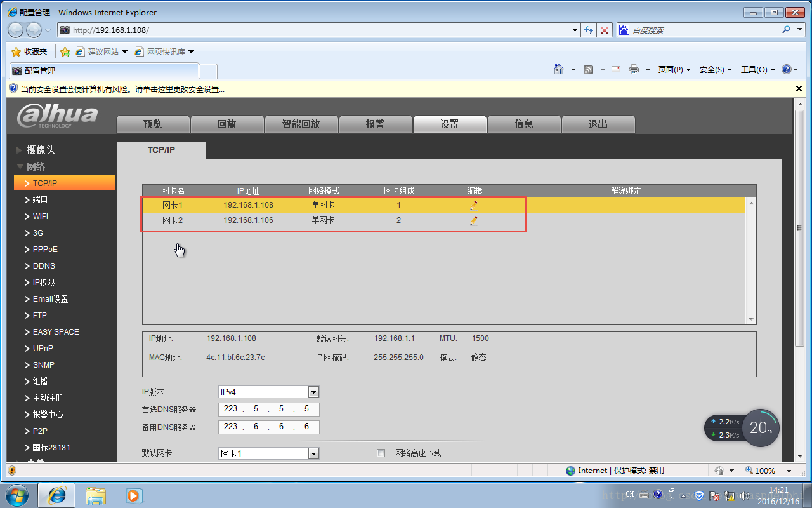This screenshot has height=508, width=812.
Task: Select the IP address 192.168.1.106 cell
Action: (248, 220)
